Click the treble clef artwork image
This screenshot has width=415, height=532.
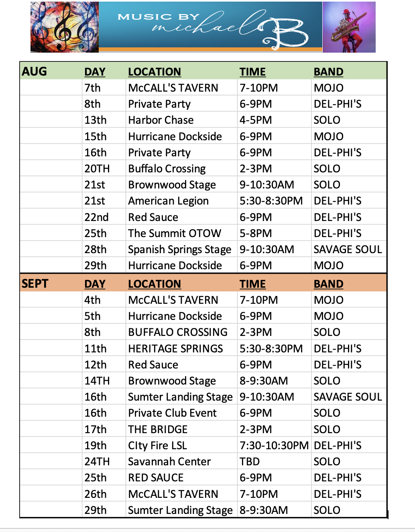point(65,27)
